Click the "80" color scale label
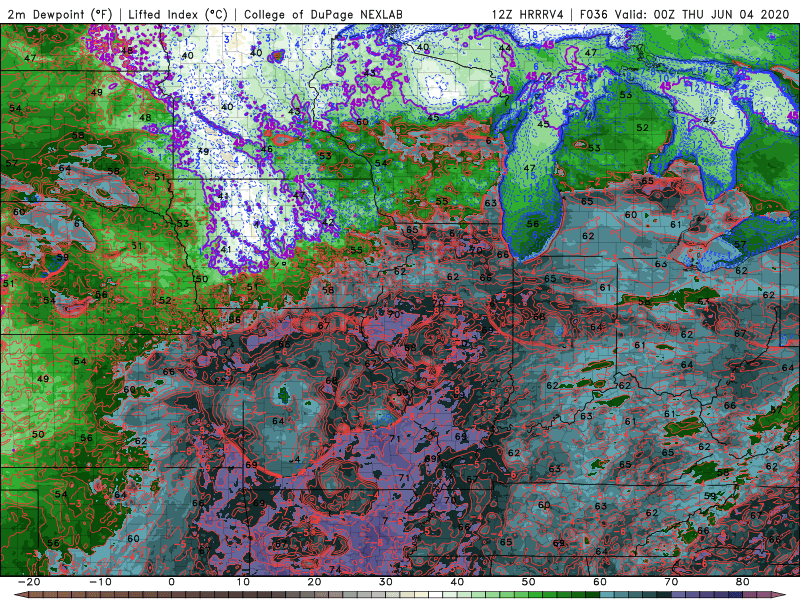This screenshot has height=600, width=800. [x=743, y=582]
